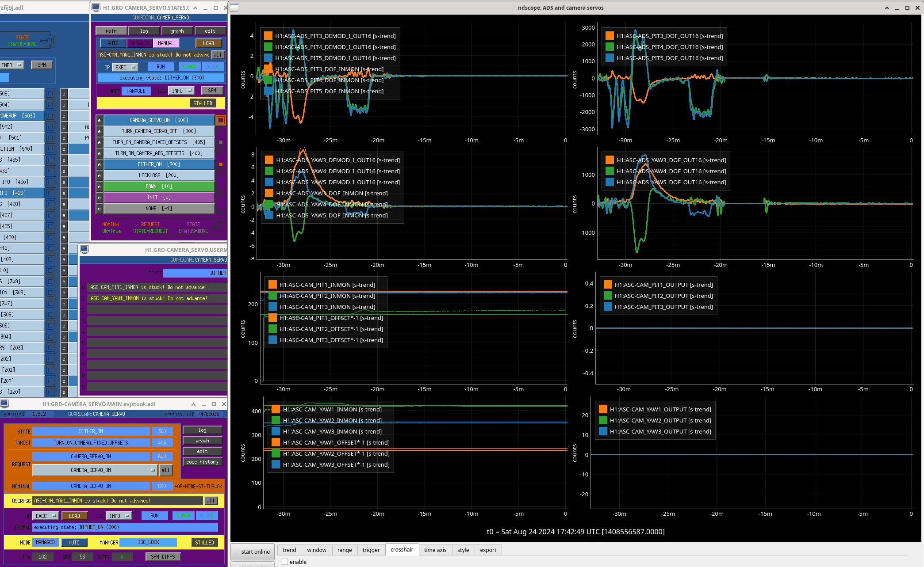Viewport: 924px width, 567px height.
Task: Click the CAM_YAW3_INMON blue legend swatch
Action: click(x=276, y=431)
